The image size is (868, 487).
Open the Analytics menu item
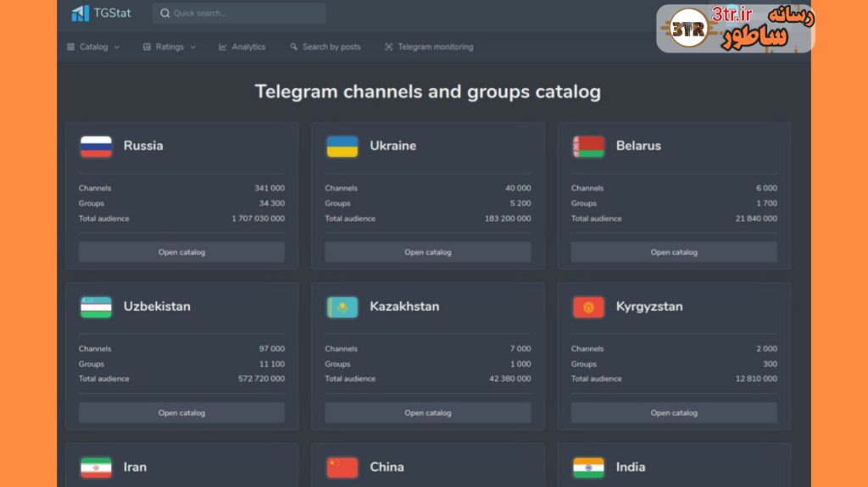(x=242, y=47)
